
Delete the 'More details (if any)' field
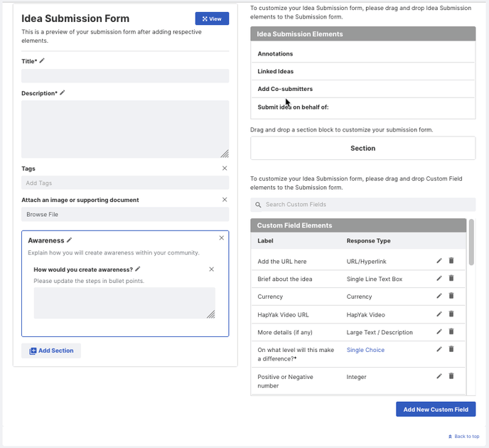click(x=451, y=331)
